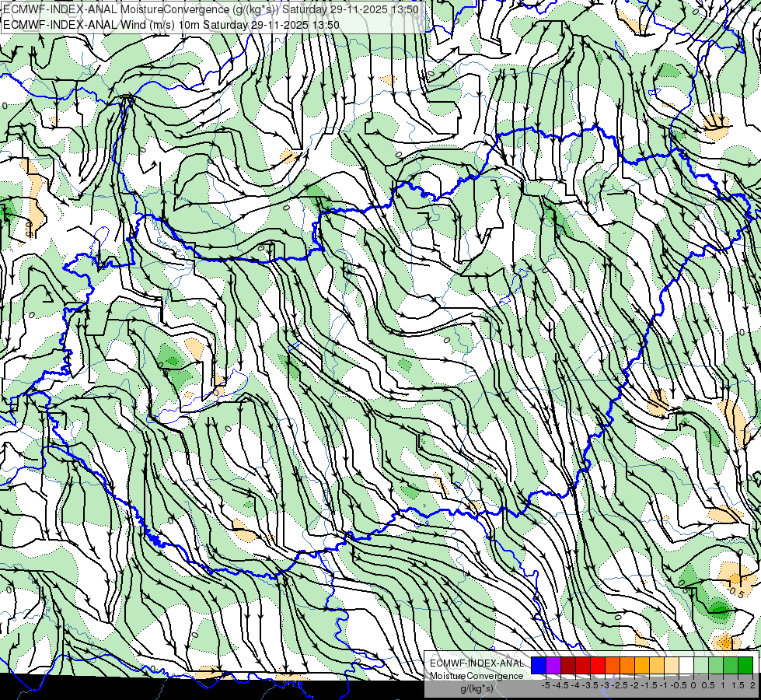Click the -3.5 legend tick value
Screen dimensions: 761x700
pyautogui.click(x=590, y=685)
